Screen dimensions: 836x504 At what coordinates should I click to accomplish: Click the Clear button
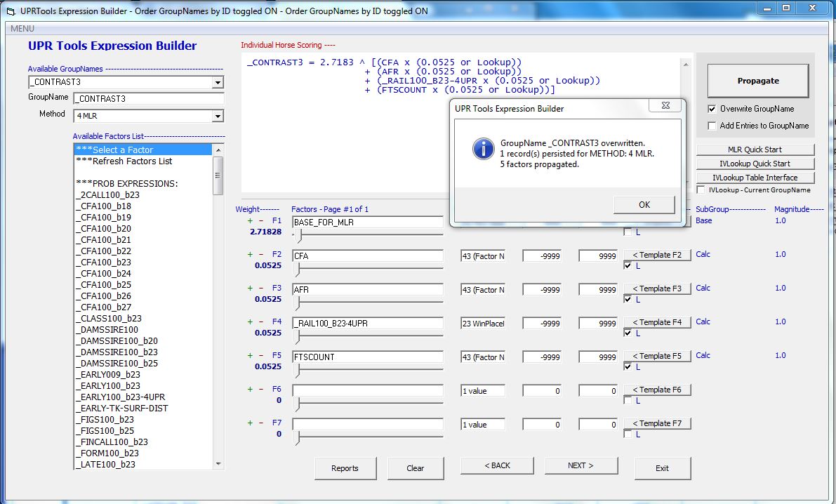[x=416, y=468]
